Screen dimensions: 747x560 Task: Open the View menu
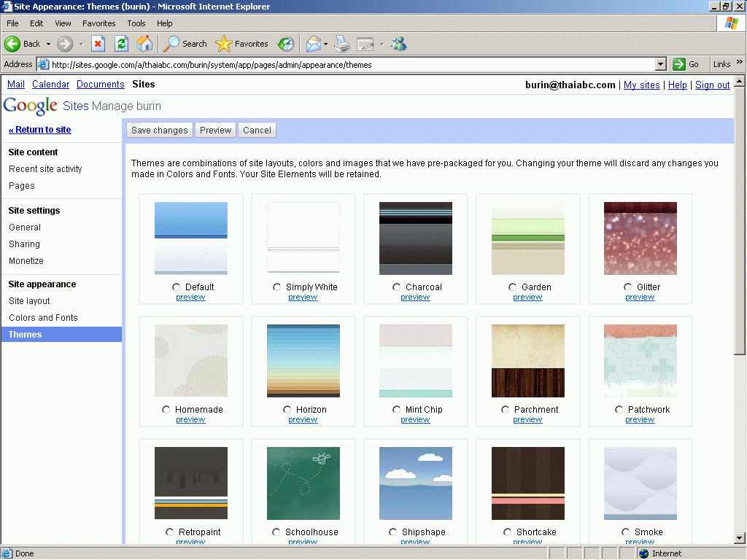(x=63, y=23)
